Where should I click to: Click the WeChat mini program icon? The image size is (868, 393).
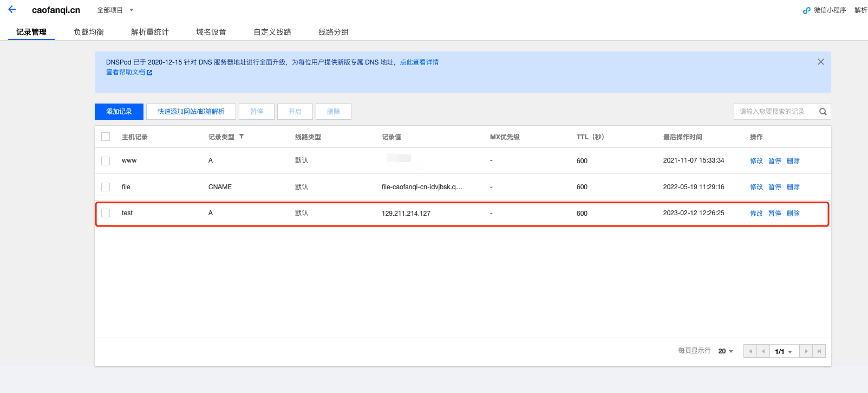pos(806,10)
